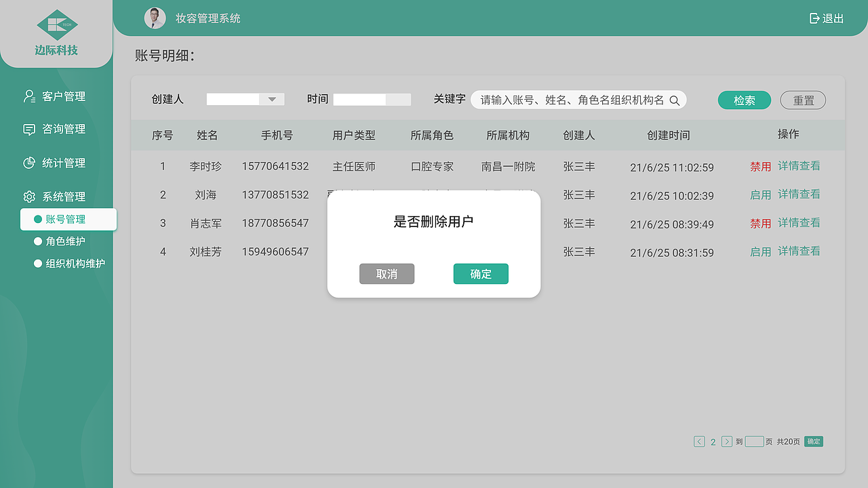Screen dimensions: 868x488
Task: Go to next page with right arrow
Action: pyautogui.click(x=727, y=441)
